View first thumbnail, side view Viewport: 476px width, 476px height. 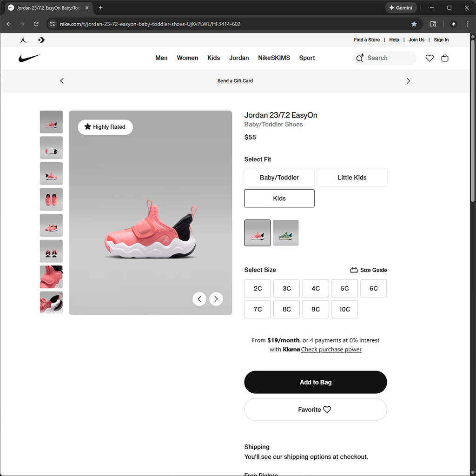51,122
